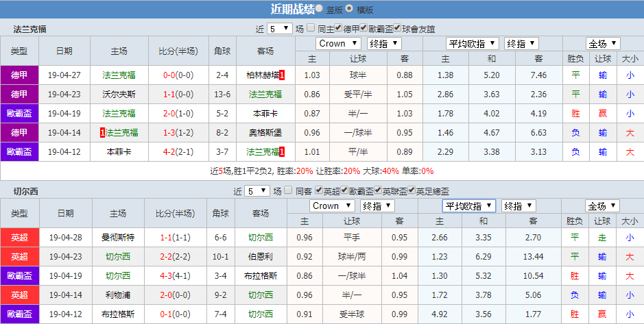
Task: Uncheck 歐霸盃 checkbox in 法兰克福 section
Action: point(363,28)
